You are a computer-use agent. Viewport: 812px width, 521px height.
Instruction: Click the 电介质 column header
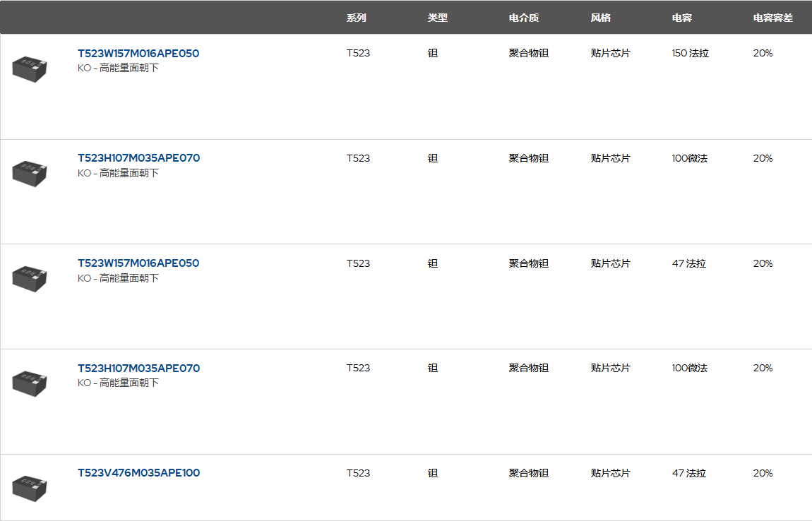pos(523,18)
